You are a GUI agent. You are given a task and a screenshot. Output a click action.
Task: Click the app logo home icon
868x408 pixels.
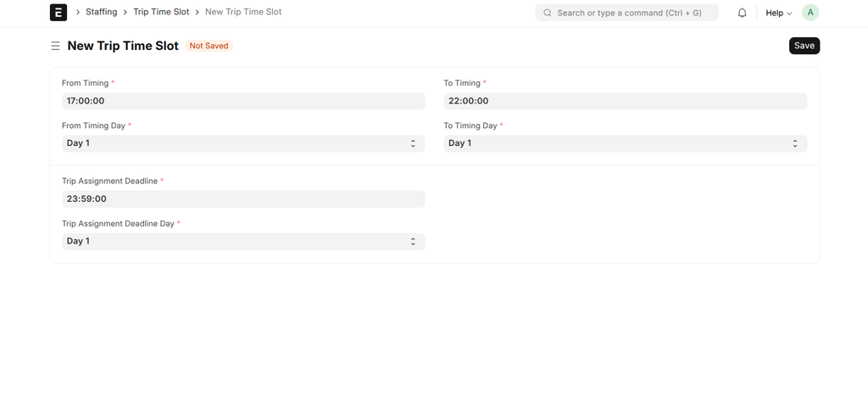(x=58, y=13)
